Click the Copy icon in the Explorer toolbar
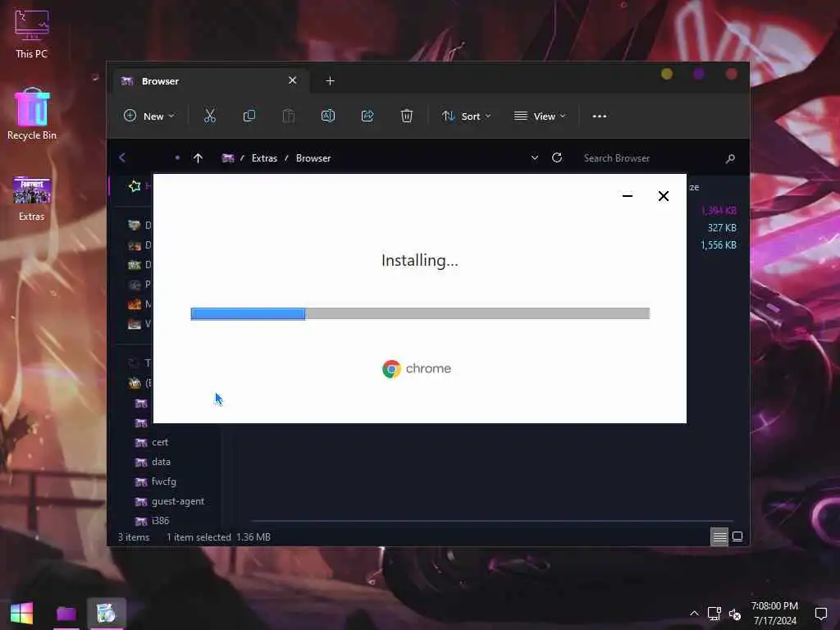This screenshot has width=840, height=630. click(x=249, y=116)
